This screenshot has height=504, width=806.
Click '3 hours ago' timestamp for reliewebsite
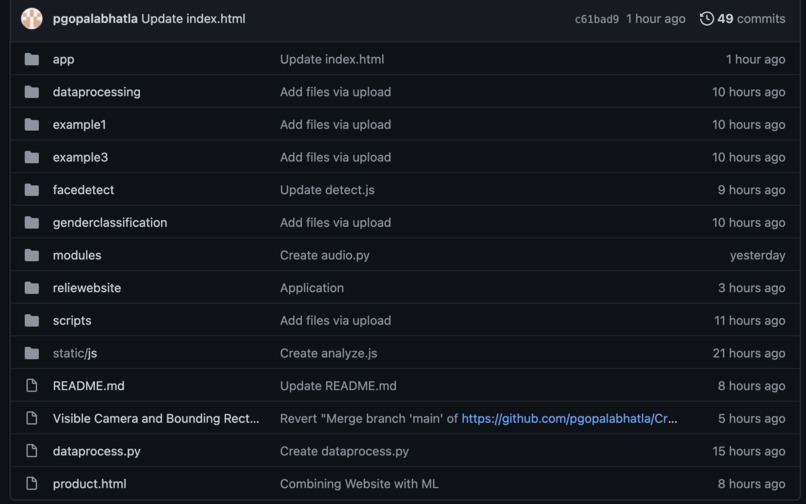[x=751, y=288]
